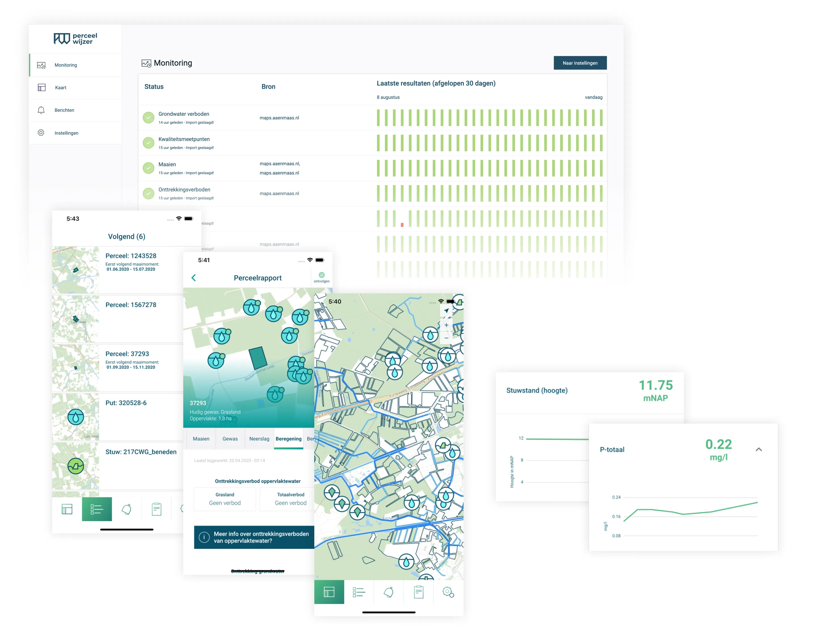Image resolution: width=817 pixels, height=644 pixels.
Task: Switch to the Beregening tab
Action: [289, 439]
